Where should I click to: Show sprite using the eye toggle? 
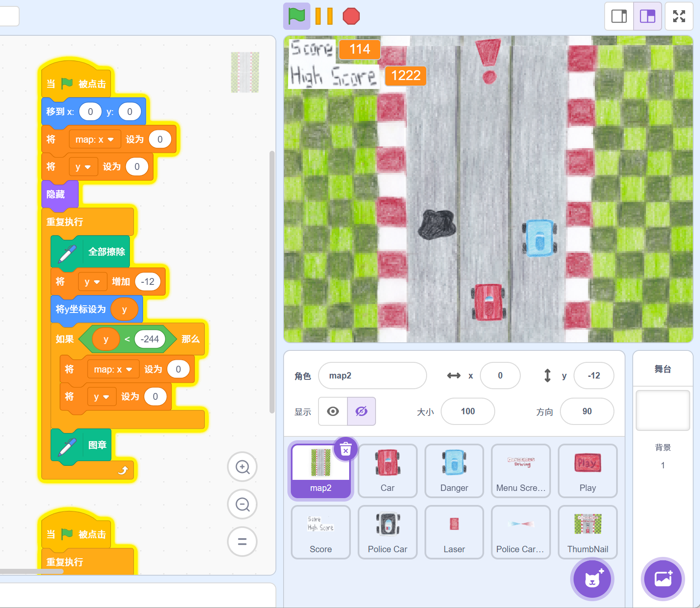pos(333,411)
